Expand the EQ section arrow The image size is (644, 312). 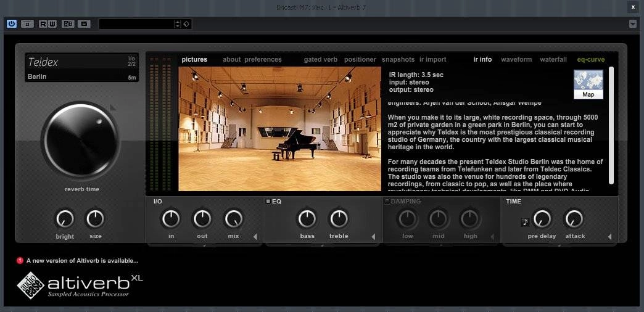[373, 236]
